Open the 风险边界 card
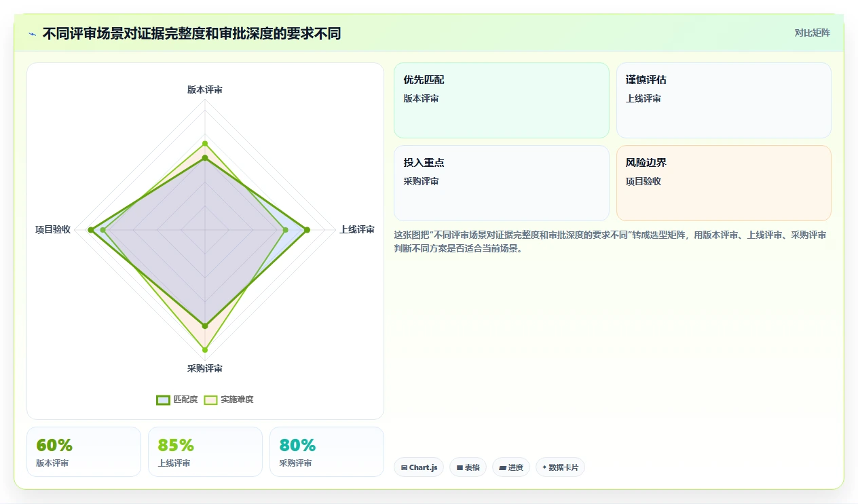858x504 pixels. point(724,183)
